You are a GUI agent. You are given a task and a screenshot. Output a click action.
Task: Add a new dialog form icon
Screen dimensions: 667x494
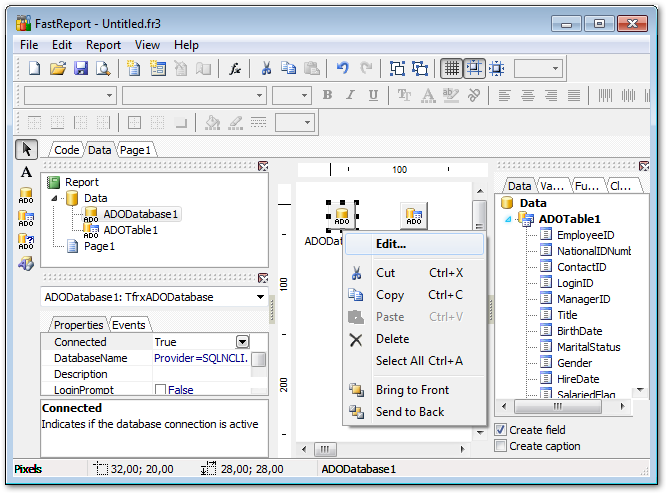pyautogui.click(x=158, y=68)
